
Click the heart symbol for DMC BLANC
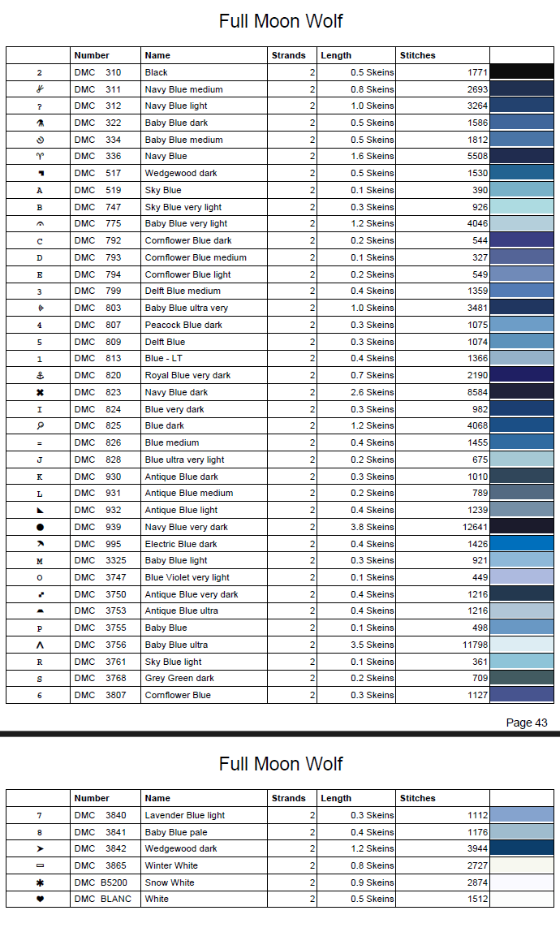[x=40, y=900]
